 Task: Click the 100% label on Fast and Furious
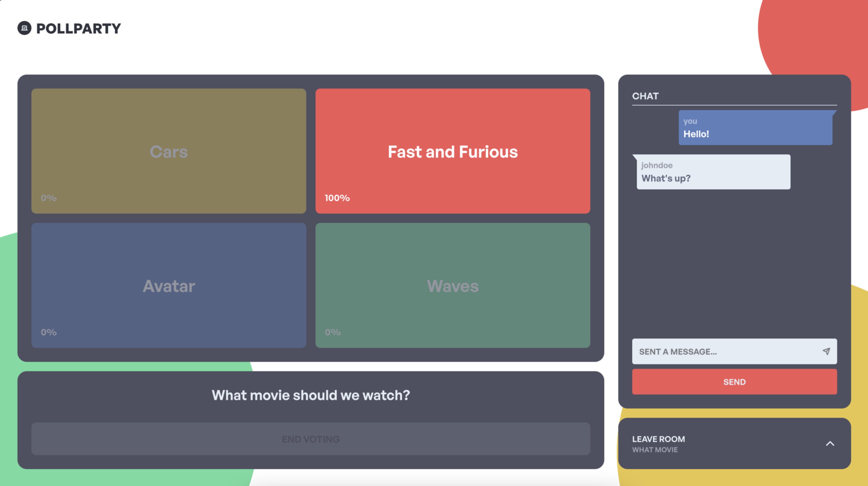tap(337, 198)
